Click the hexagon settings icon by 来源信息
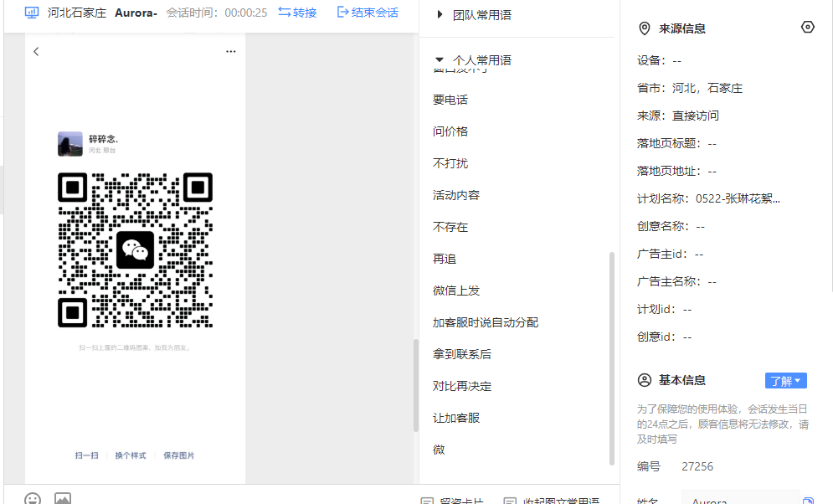833x504 pixels. click(x=808, y=27)
